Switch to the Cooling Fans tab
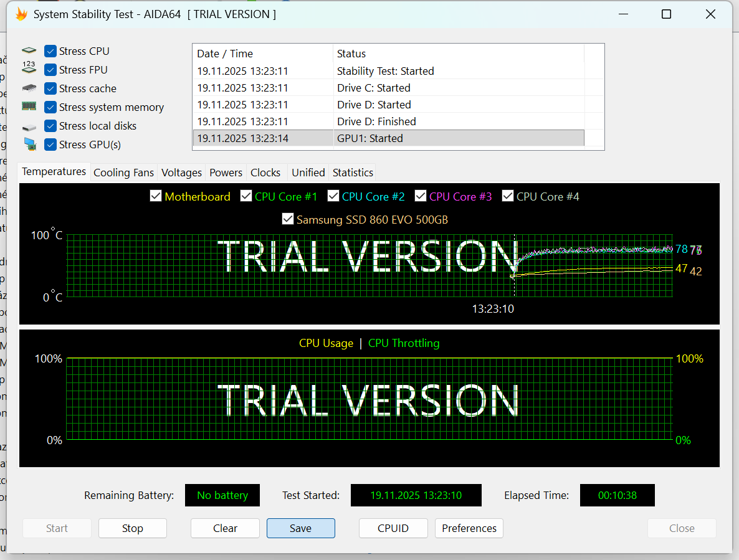The image size is (739, 560). tap(123, 173)
